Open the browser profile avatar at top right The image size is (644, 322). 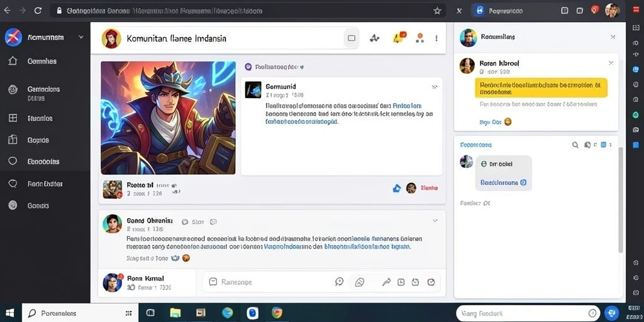pos(612,11)
